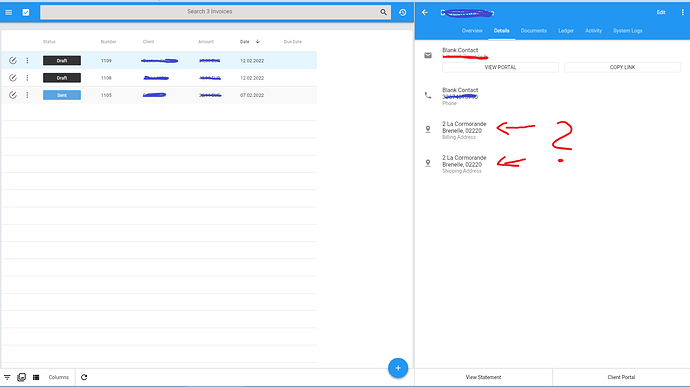Click the COPY LINK button
Viewport: 690px width, 387px height.
point(622,67)
